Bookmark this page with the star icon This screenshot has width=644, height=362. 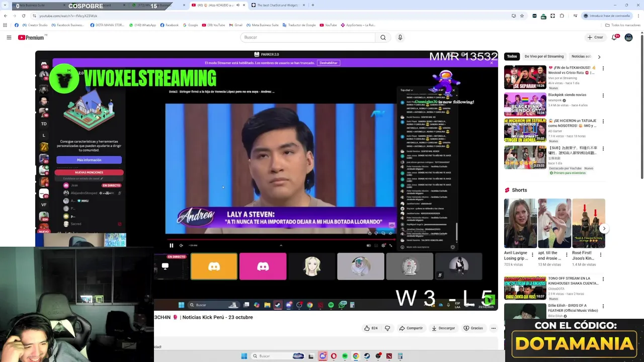coord(522,16)
